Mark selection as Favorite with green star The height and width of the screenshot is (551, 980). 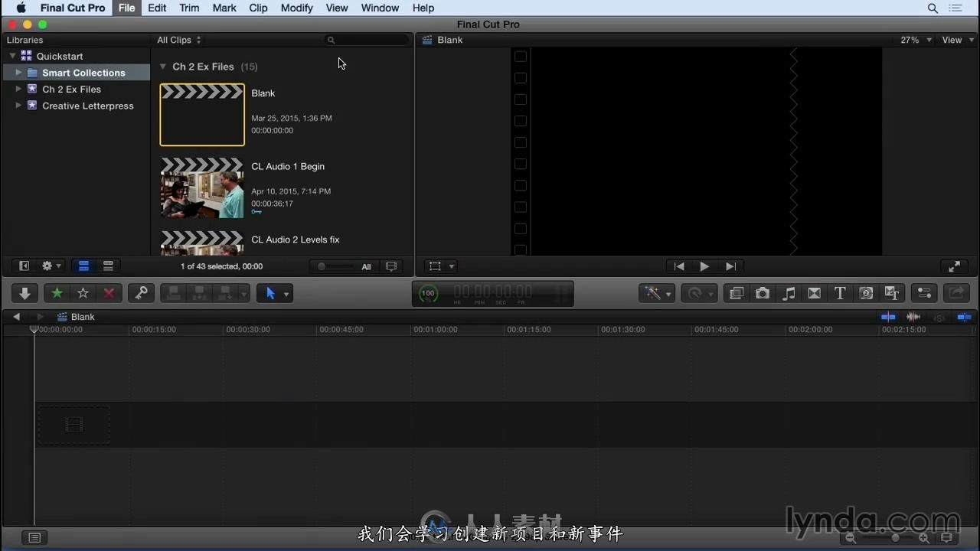(x=57, y=293)
